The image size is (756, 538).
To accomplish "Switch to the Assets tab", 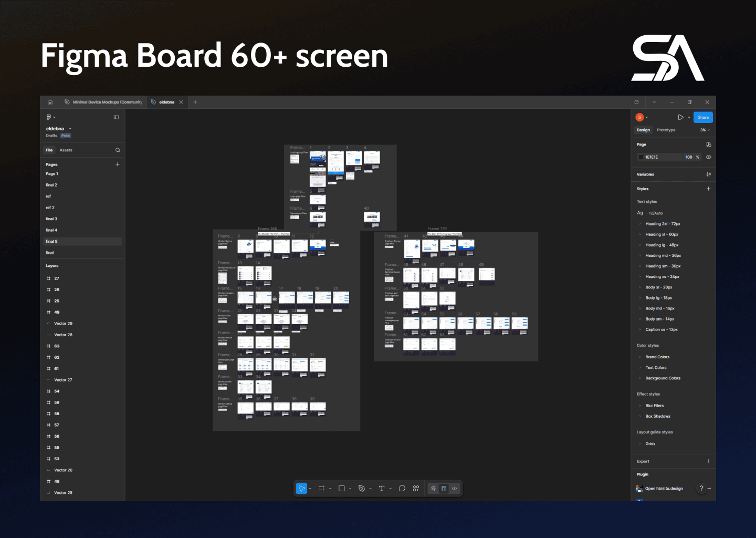I will [x=66, y=150].
